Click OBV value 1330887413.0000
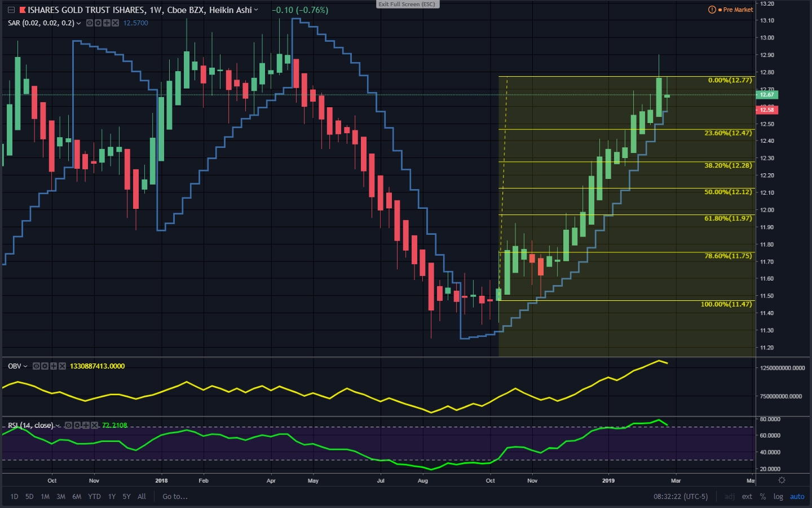 [97, 366]
